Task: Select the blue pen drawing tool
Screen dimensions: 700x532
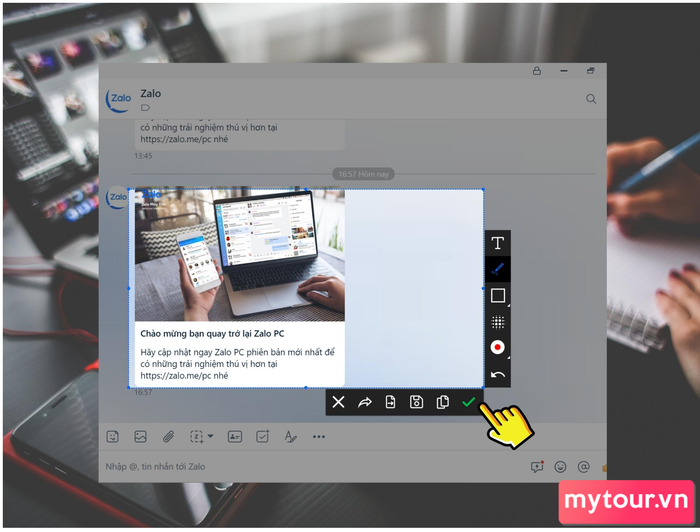Action: point(498,269)
